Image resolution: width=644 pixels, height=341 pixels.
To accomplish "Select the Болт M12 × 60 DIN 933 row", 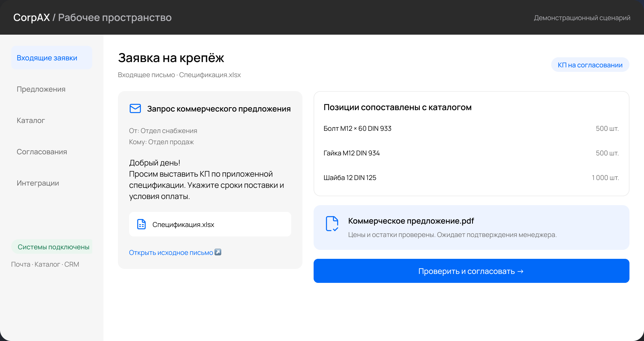I will (x=471, y=129).
